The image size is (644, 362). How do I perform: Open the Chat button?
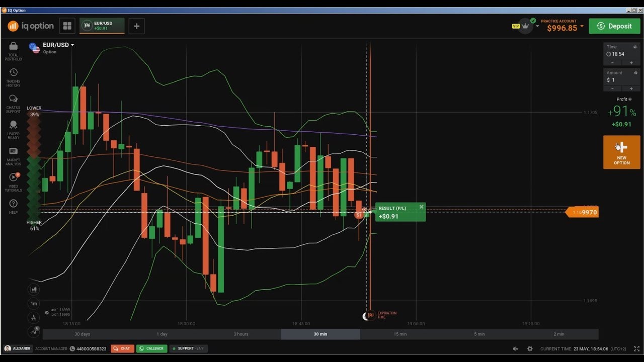click(122, 348)
